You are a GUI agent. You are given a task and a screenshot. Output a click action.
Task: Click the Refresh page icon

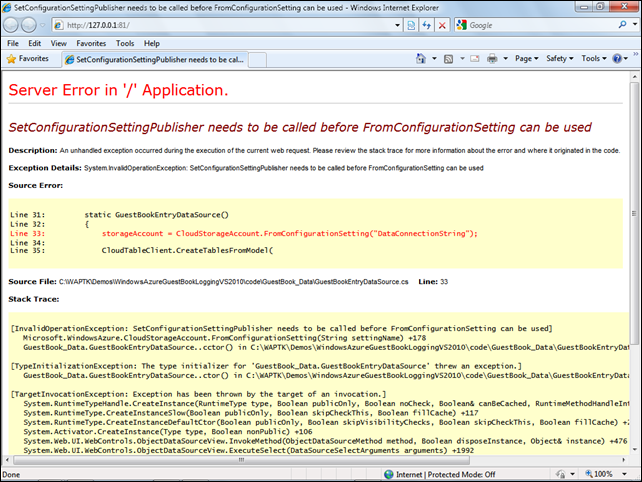click(427, 24)
